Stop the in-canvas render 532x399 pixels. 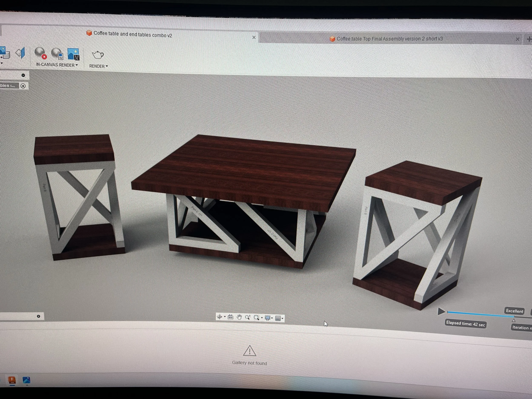40,53
